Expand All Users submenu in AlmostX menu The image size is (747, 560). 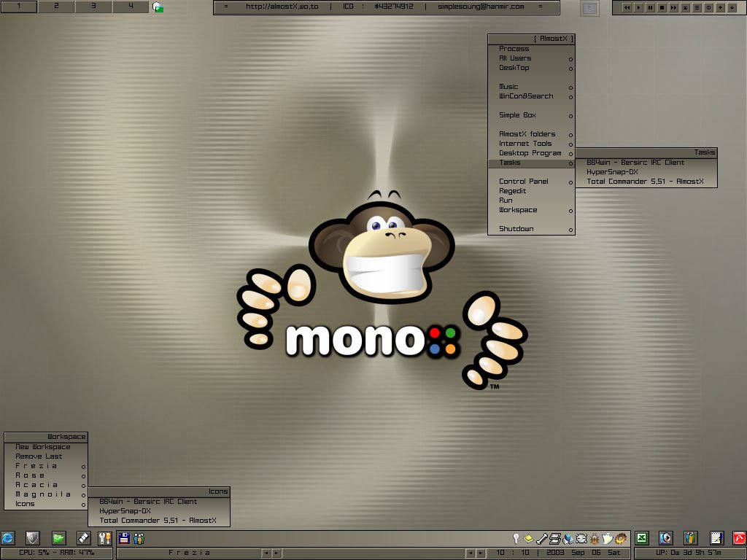click(531, 58)
